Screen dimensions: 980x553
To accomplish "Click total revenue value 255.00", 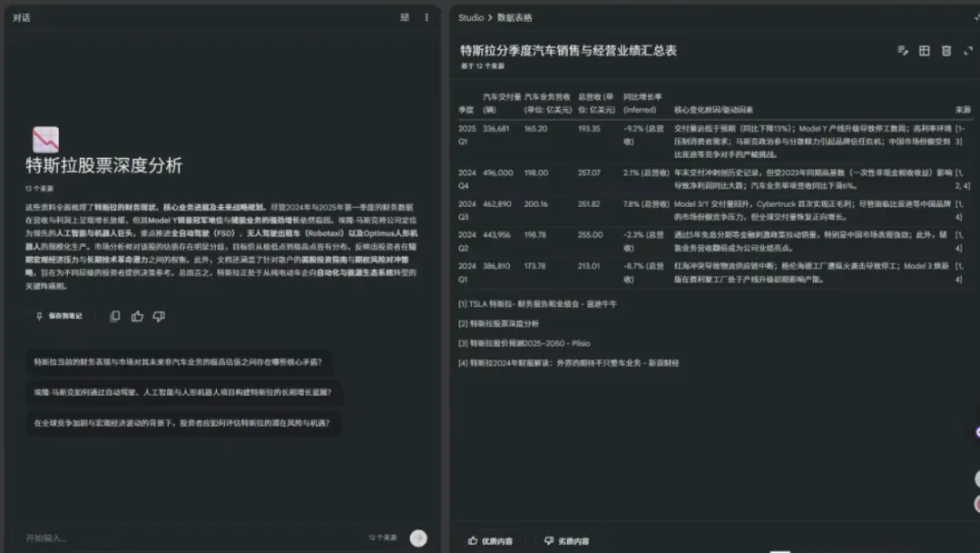I will tap(590, 234).
